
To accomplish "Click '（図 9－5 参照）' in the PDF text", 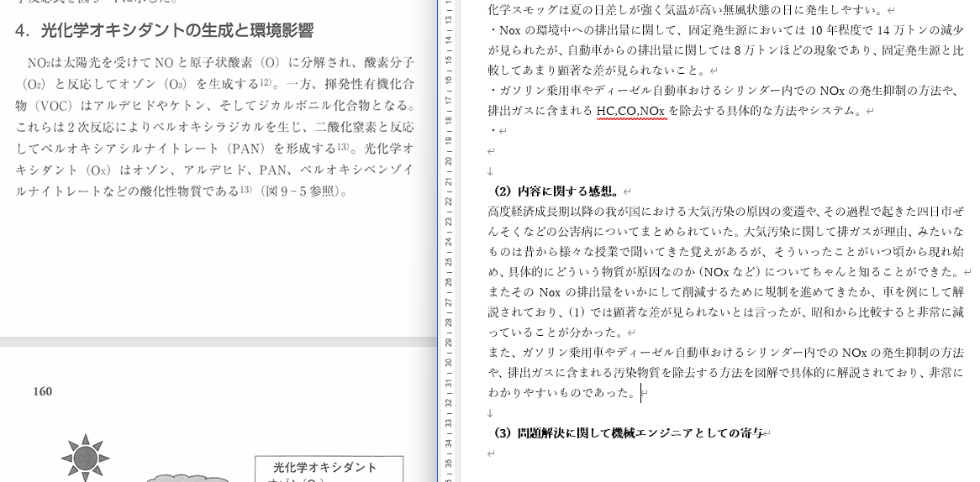I will click(301, 191).
